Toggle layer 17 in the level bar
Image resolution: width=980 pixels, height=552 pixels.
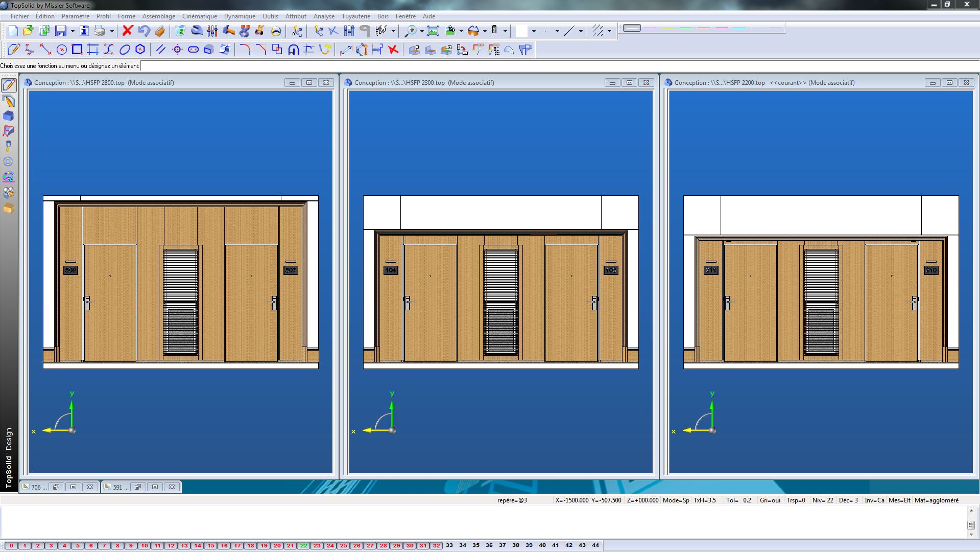(237, 545)
